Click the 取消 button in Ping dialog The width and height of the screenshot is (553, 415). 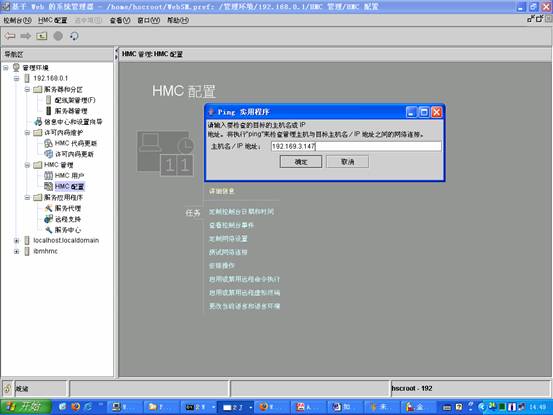(x=347, y=162)
